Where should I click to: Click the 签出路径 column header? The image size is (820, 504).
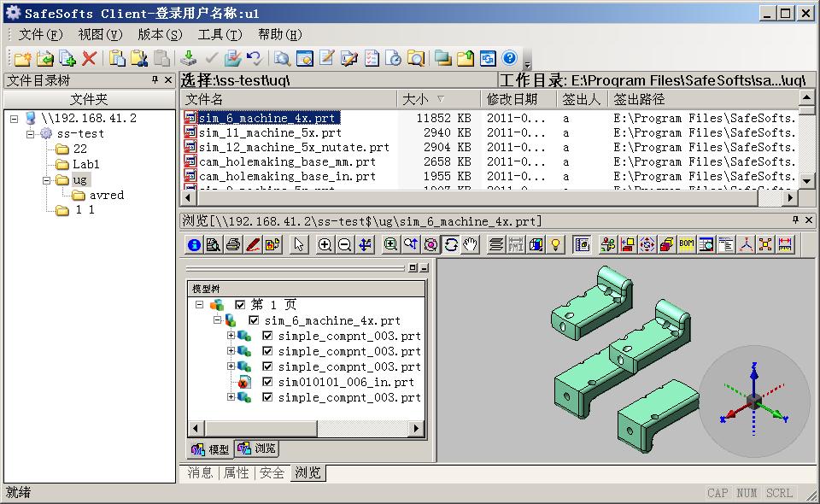pyautogui.click(x=703, y=99)
